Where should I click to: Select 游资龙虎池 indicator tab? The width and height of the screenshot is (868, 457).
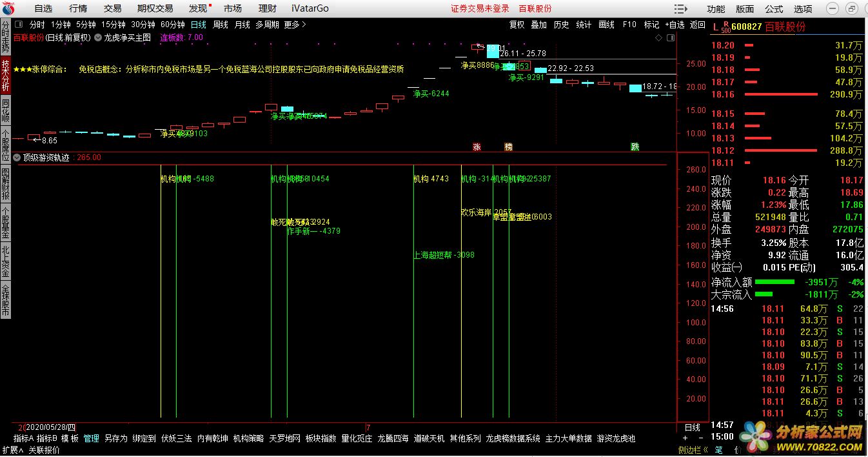point(616,438)
